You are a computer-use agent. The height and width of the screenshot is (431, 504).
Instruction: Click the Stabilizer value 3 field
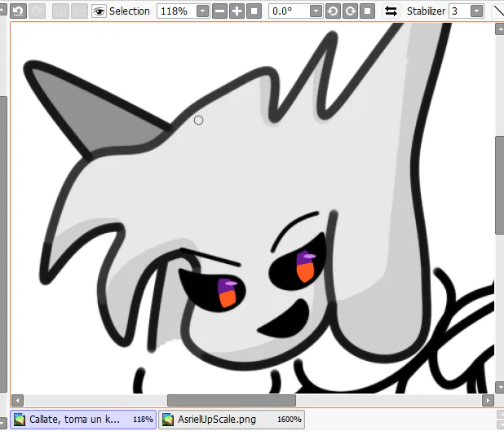pyautogui.click(x=459, y=11)
